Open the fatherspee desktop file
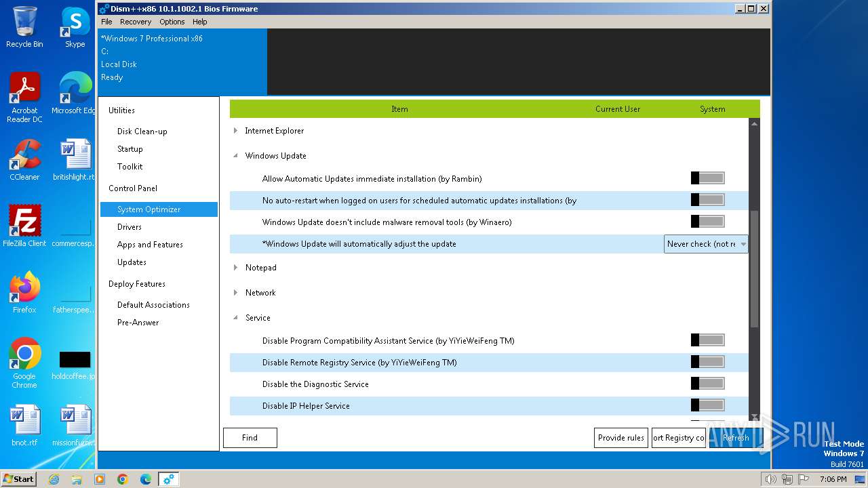The height and width of the screenshot is (488, 868). coord(75,297)
